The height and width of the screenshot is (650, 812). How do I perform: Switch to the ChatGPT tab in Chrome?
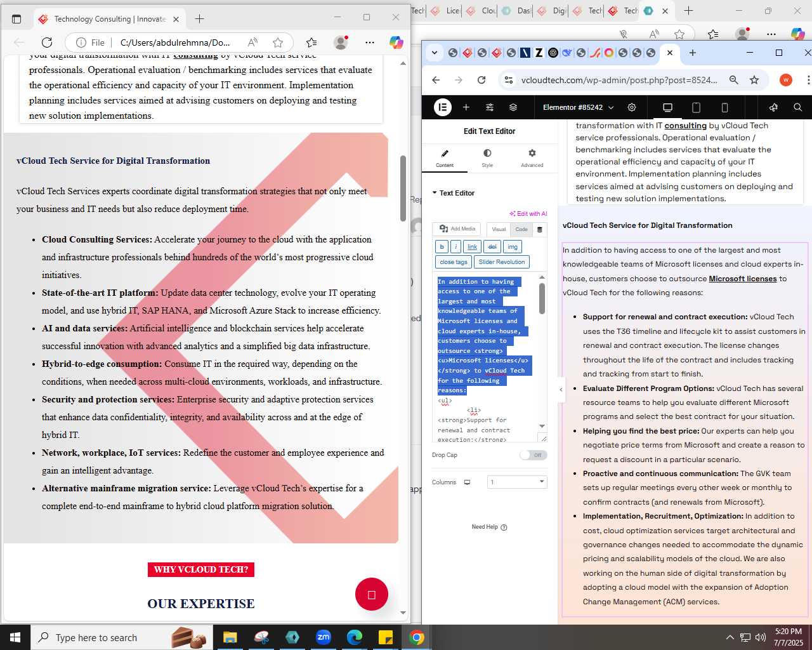tap(553, 53)
